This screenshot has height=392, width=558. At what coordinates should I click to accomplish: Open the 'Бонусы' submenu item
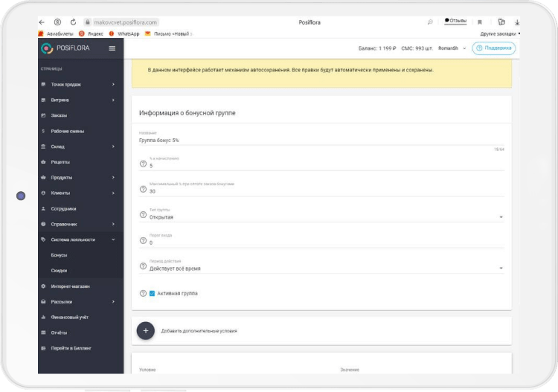(59, 255)
